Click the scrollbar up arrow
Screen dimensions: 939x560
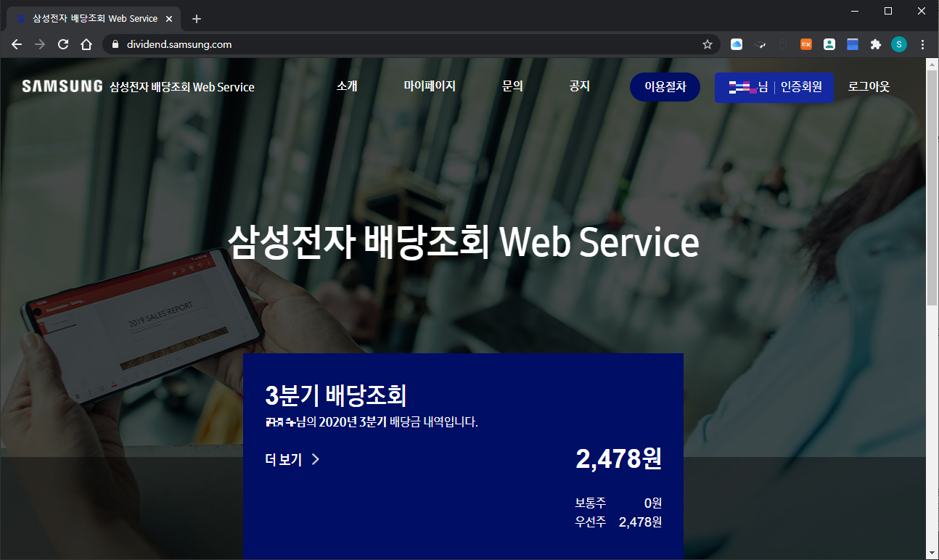click(x=932, y=64)
